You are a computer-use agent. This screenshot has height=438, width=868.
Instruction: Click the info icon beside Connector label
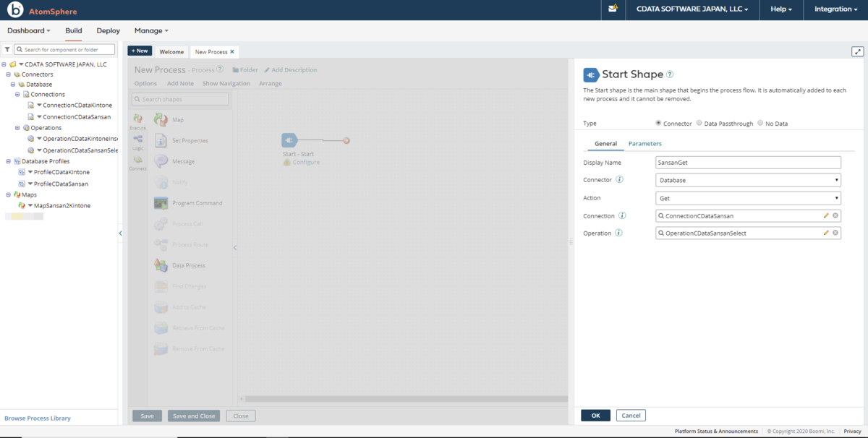(620, 180)
